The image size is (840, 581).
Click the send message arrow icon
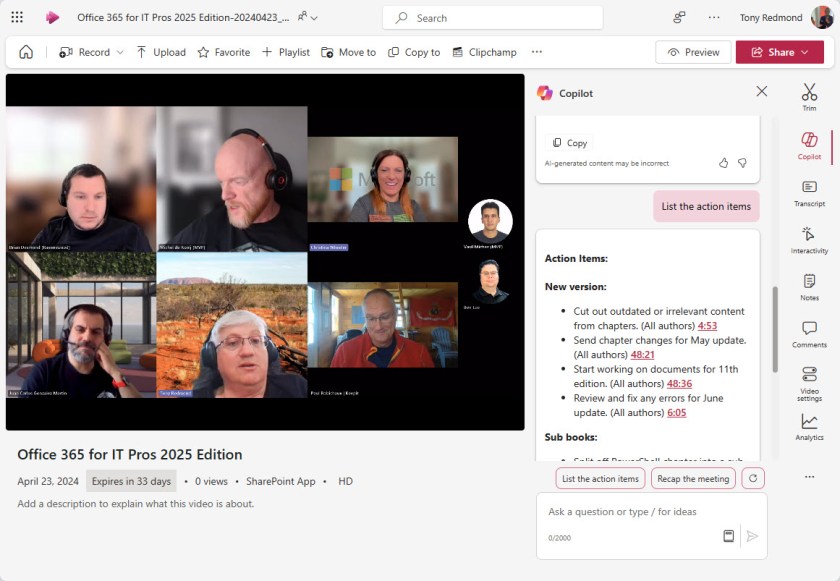point(752,536)
